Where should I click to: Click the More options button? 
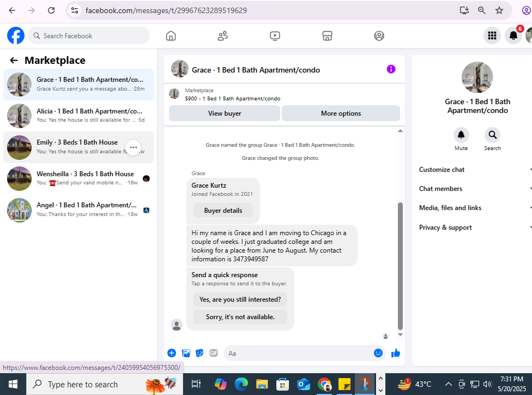coord(341,113)
